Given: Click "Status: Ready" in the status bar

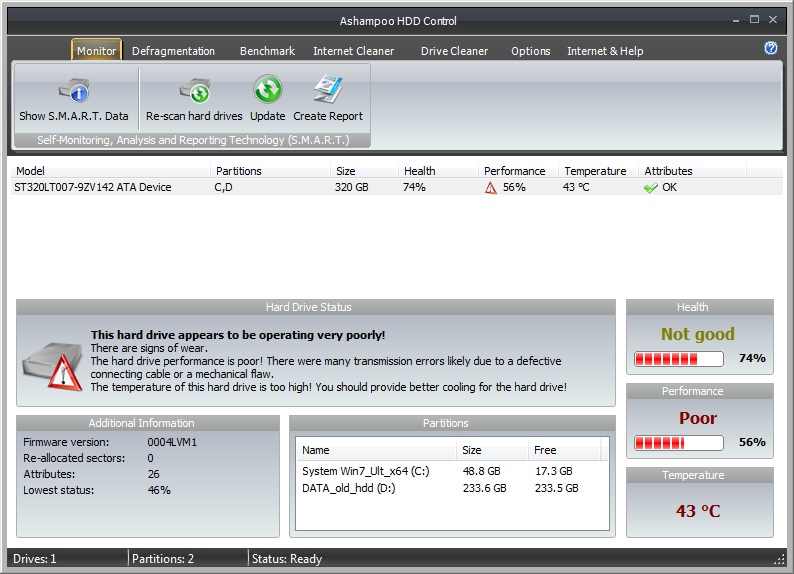Looking at the screenshot, I should click(287, 559).
